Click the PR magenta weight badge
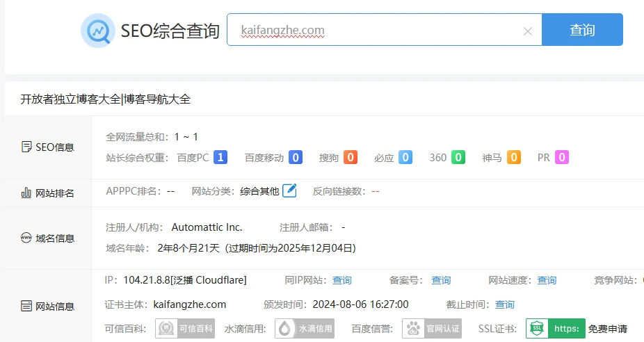 pyautogui.click(x=561, y=158)
